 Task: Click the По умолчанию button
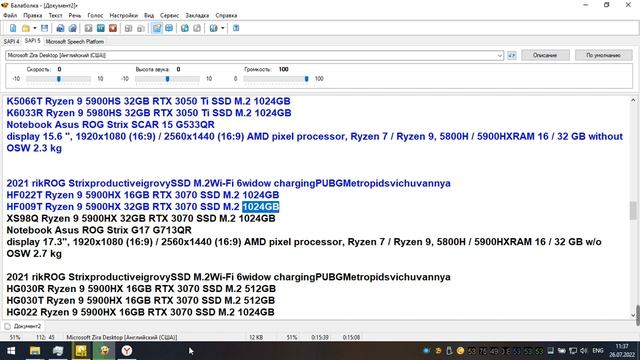click(x=603, y=55)
